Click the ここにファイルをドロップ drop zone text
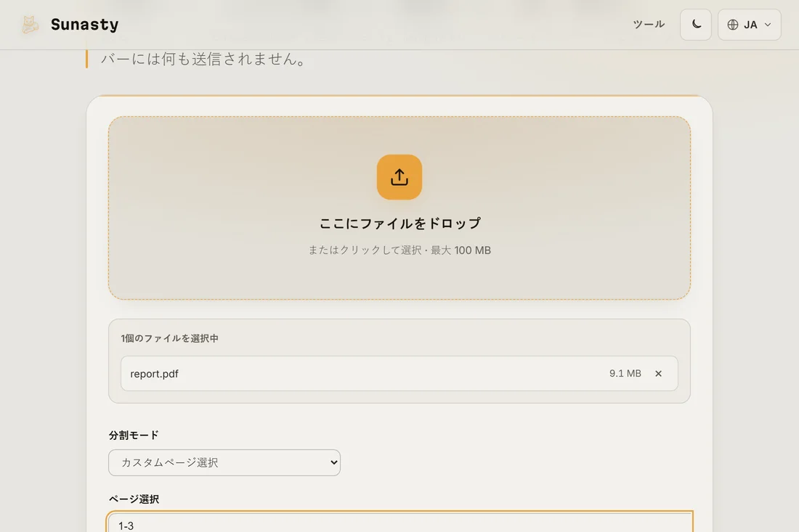The height and width of the screenshot is (532, 799). (x=399, y=223)
